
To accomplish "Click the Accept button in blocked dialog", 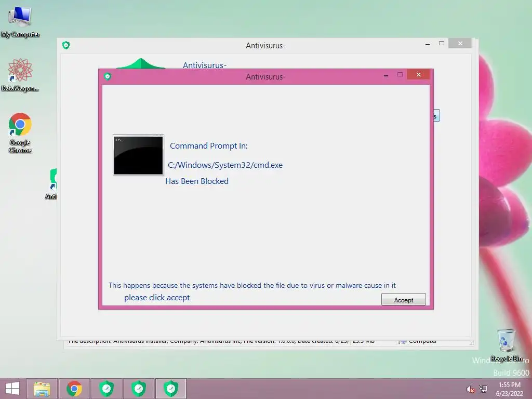I will (403, 300).
